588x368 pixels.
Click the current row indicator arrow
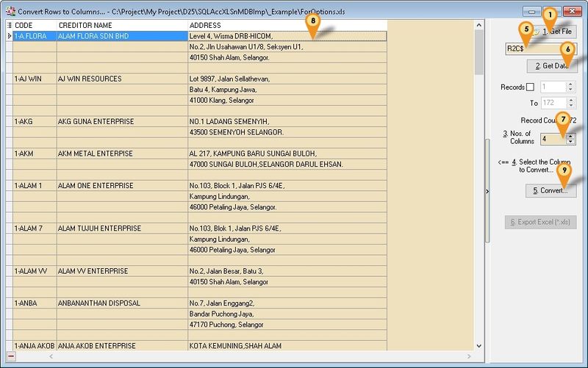click(9, 35)
